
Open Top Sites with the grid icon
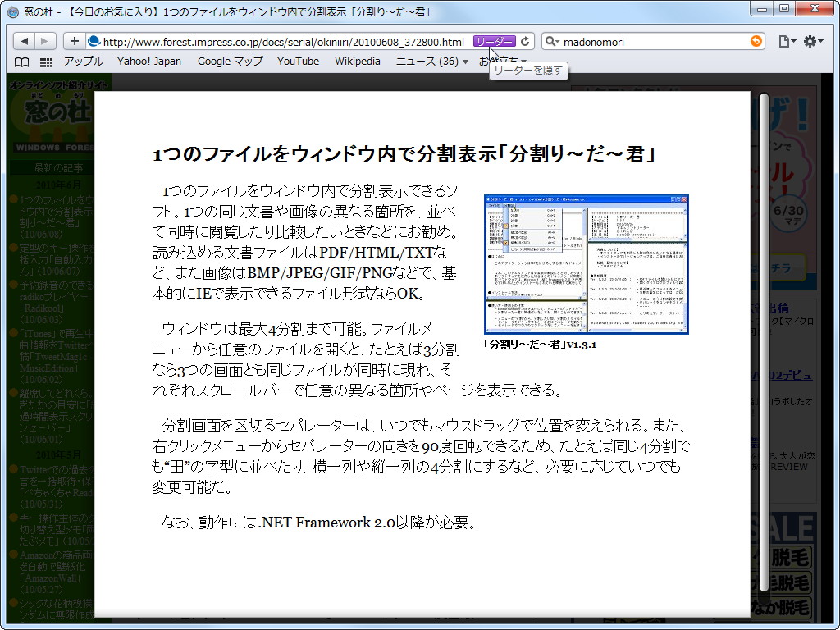(x=45, y=61)
